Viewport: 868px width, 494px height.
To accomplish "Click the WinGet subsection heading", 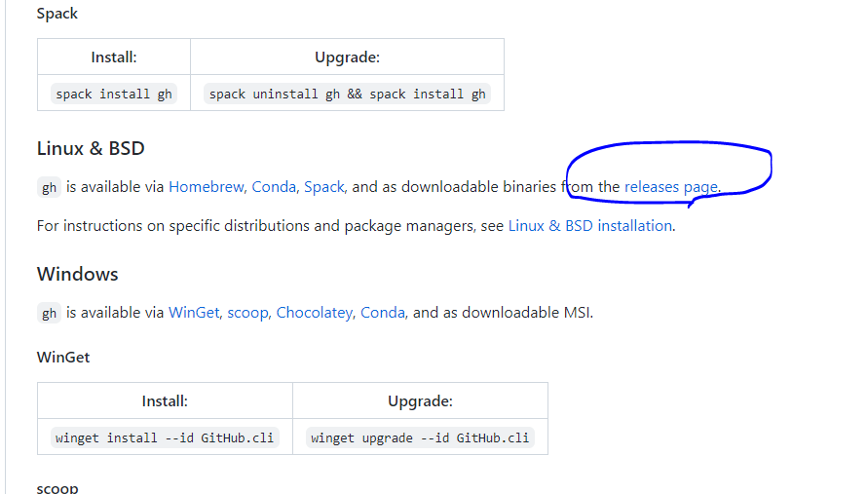I will [x=63, y=358].
